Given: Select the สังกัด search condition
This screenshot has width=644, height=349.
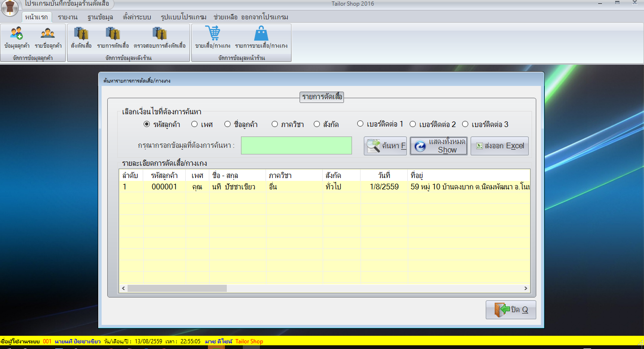Looking at the screenshot, I should pos(317,125).
